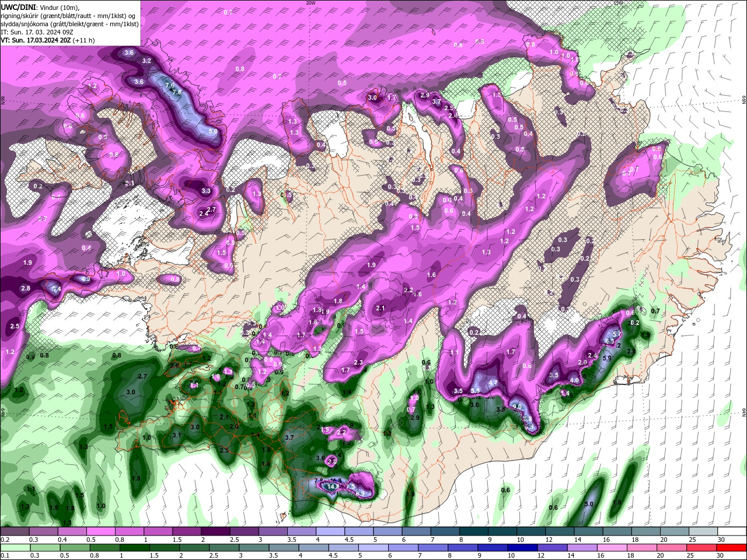Pick the pale lavender 4–4.5 swatch, upper legend
747x560 pixels.
(330, 531)
